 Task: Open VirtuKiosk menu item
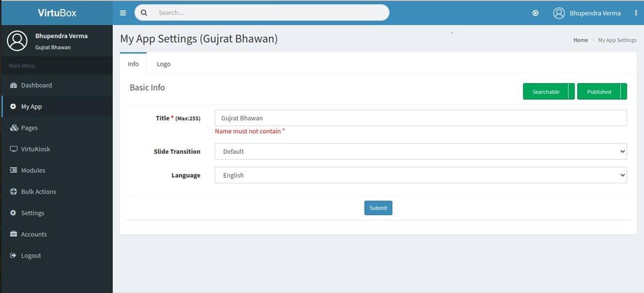[x=57, y=149]
